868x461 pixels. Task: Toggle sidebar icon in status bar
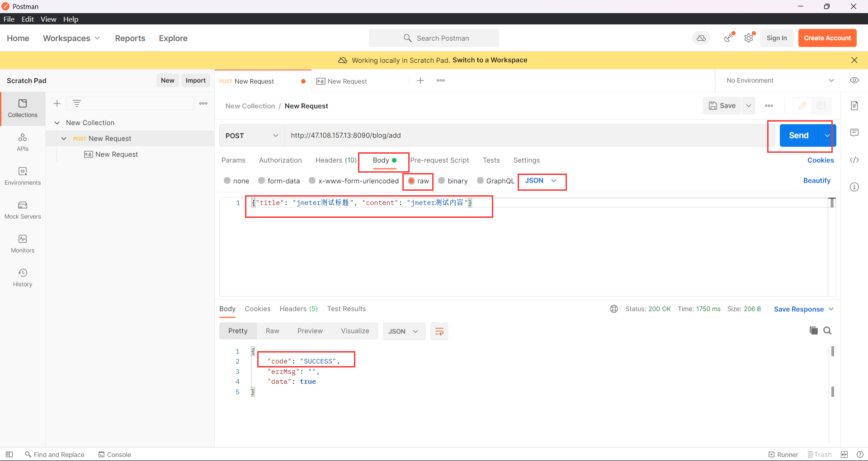[x=9, y=454]
